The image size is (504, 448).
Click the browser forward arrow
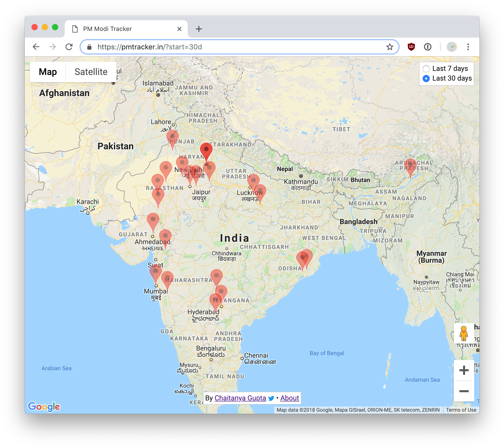[52, 47]
